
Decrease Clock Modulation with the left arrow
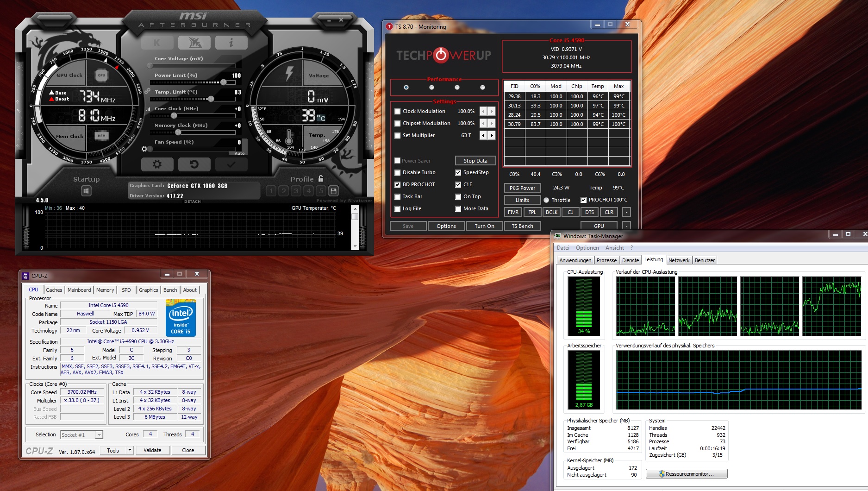click(483, 111)
